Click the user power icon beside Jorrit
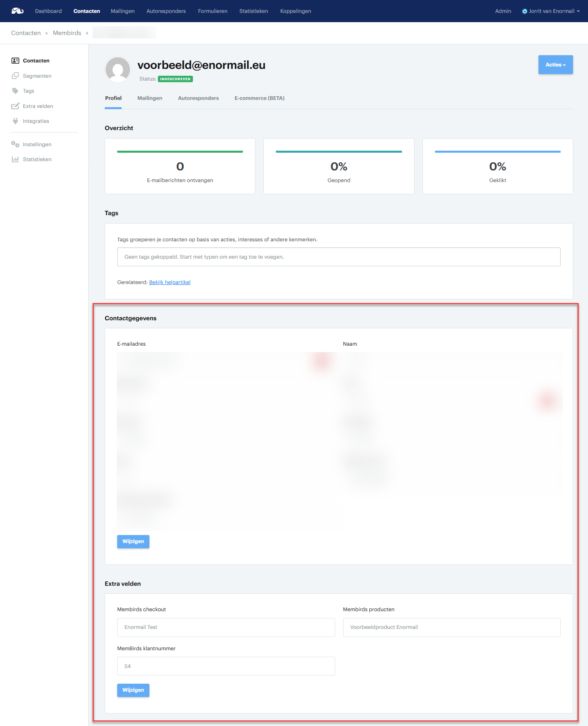 pyautogui.click(x=525, y=11)
